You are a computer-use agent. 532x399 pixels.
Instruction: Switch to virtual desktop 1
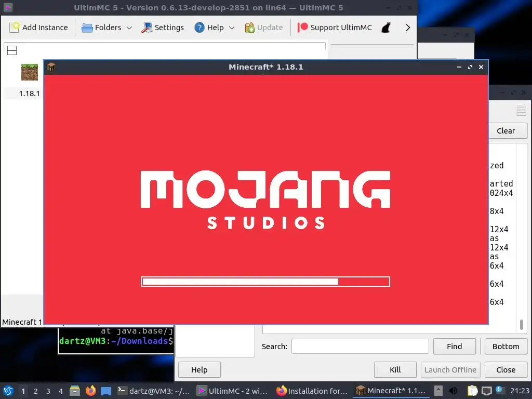(23, 391)
